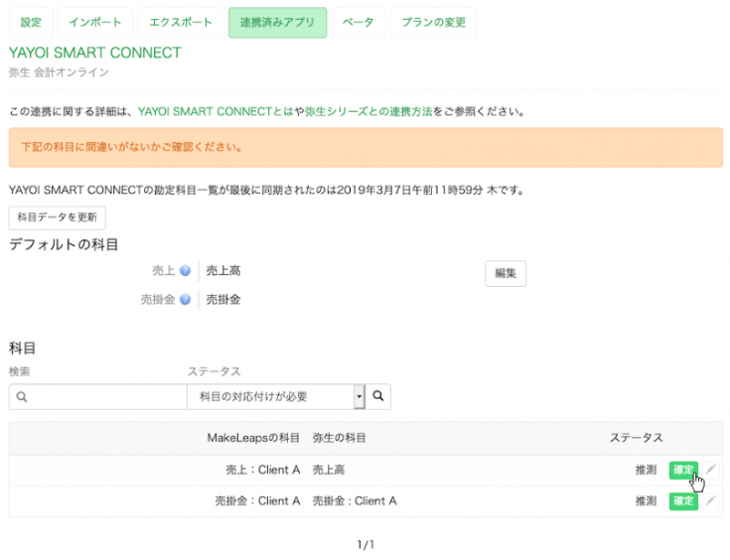Click the 推測 status in 売上：Client A row
The height and width of the screenshot is (560, 730).
click(x=646, y=470)
